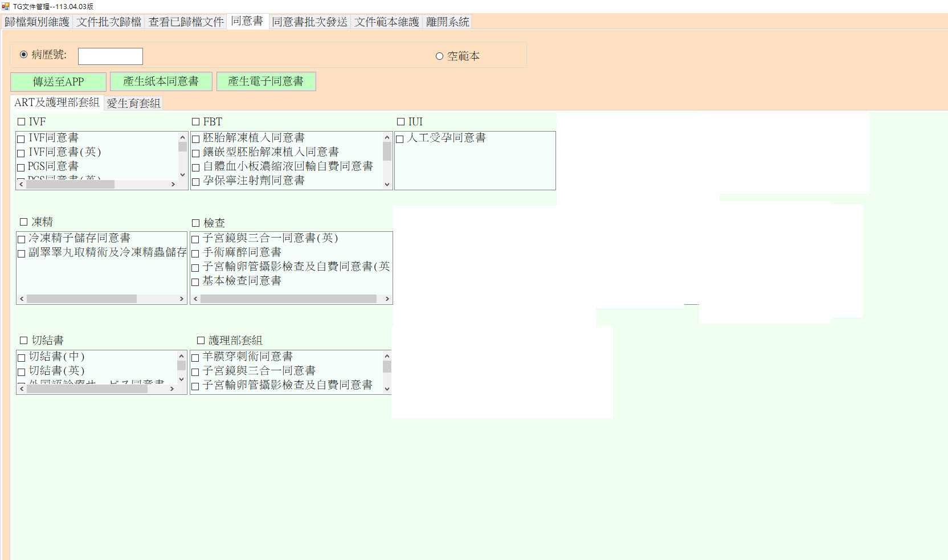This screenshot has width=948, height=560.
Task: Select the 病歷號 radio button
Action: (x=23, y=55)
